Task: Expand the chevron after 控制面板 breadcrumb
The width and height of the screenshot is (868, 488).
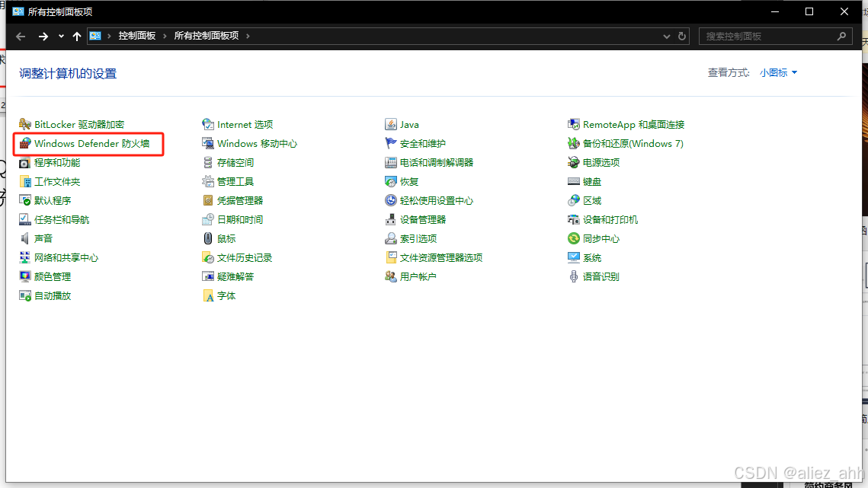Action: click(165, 36)
